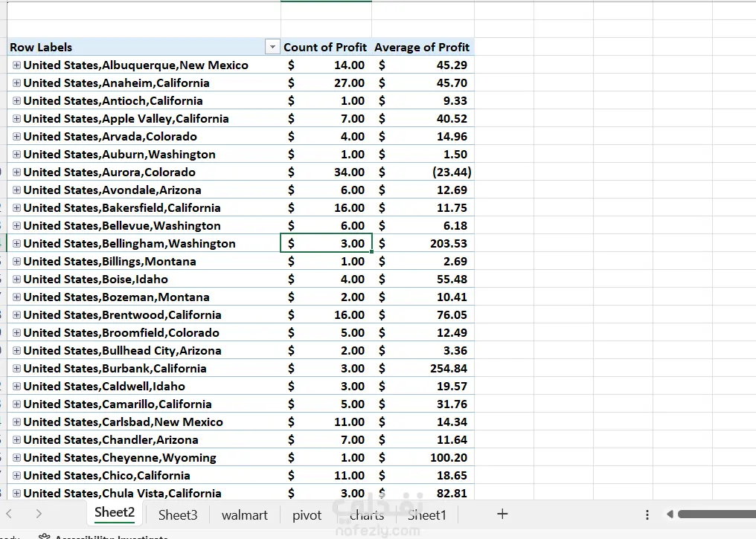Select the Brentwood average cell 76.05
Viewport: 756px width, 539px height.
pyautogui.click(x=423, y=314)
